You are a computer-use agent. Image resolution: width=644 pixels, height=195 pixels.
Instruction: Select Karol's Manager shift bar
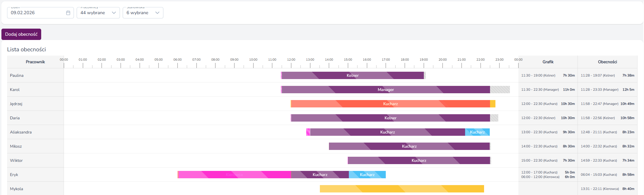(386, 90)
